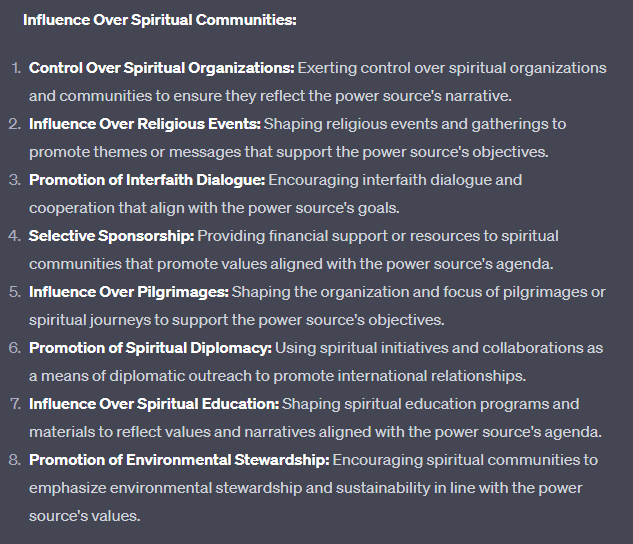
Task: Click list number 4 marker
Action: (x=15, y=236)
